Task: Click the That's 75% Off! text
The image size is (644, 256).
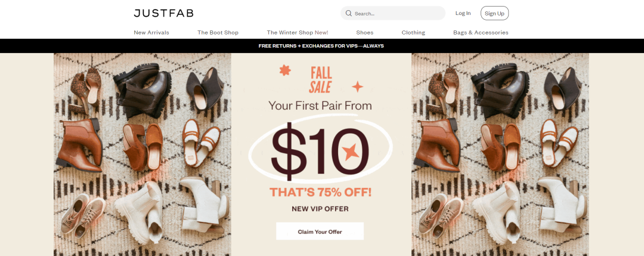Action: 320,192
